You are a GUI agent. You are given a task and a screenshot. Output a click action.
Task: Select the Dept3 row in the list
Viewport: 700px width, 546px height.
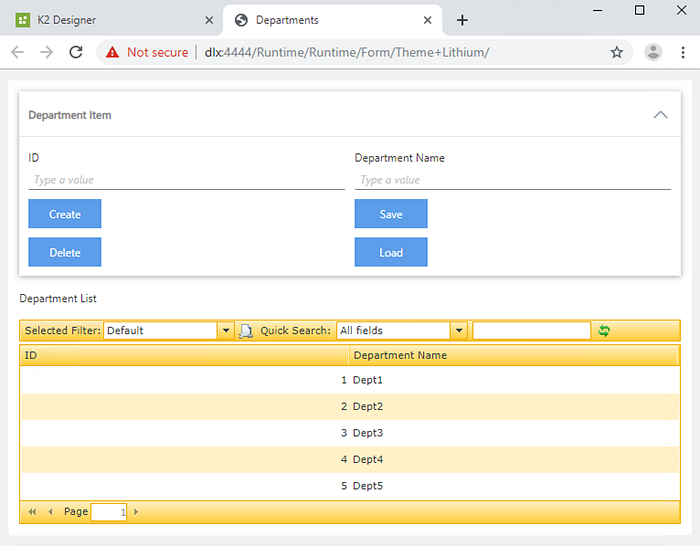(350, 433)
